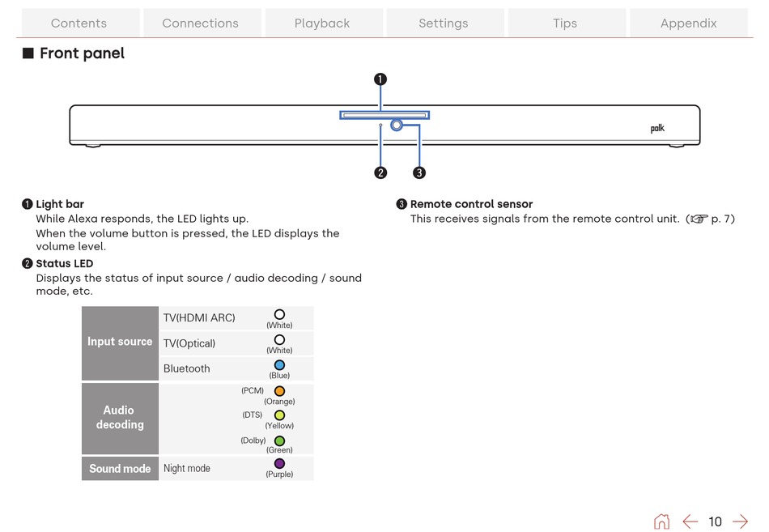This screenshot has width=769, height=532.
Task: Go to previous page with left arrow
Action: 690,521
